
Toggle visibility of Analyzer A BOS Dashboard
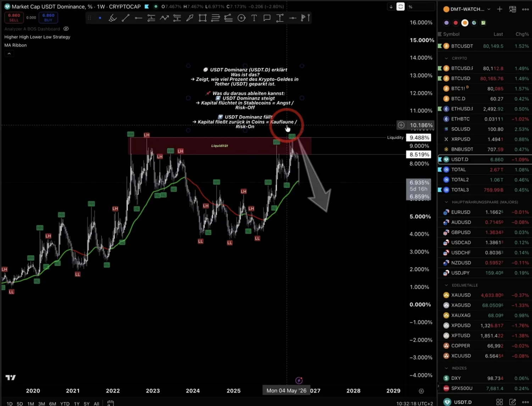point(66,29)
